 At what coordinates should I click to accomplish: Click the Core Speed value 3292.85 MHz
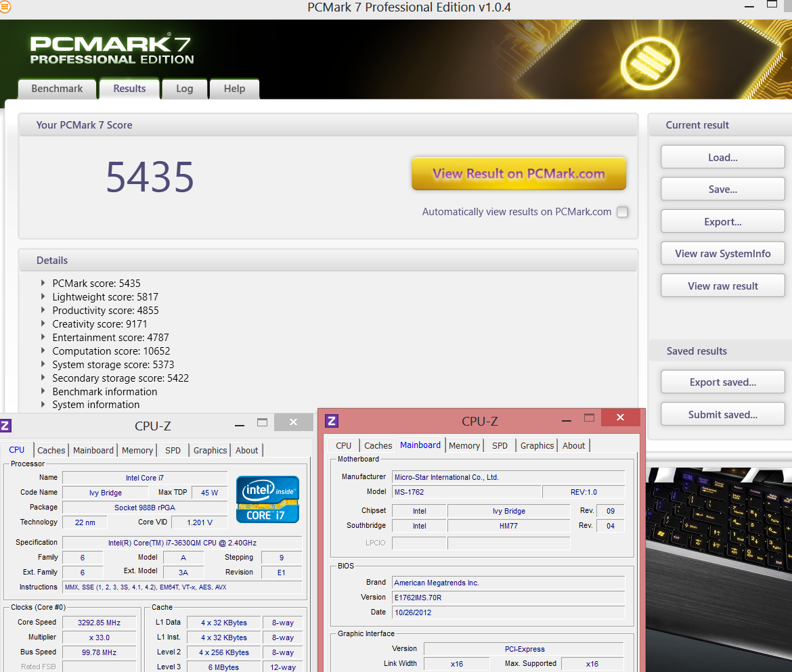(x=99, y=623)
